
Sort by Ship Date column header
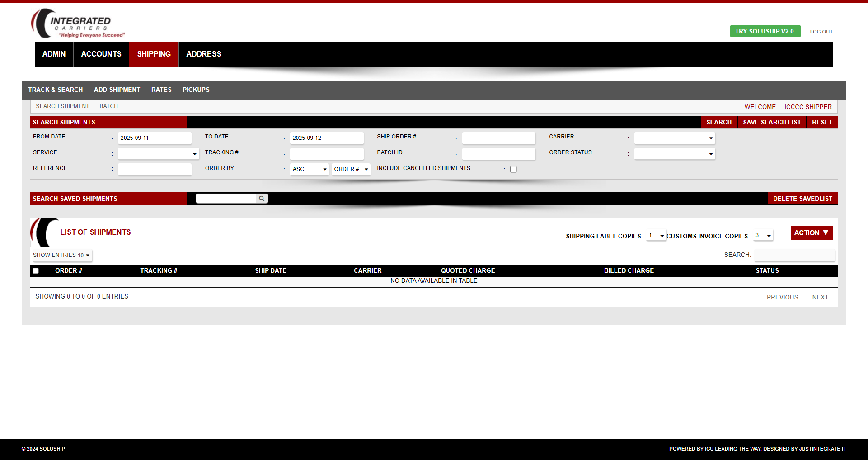[x=271, y=270]
